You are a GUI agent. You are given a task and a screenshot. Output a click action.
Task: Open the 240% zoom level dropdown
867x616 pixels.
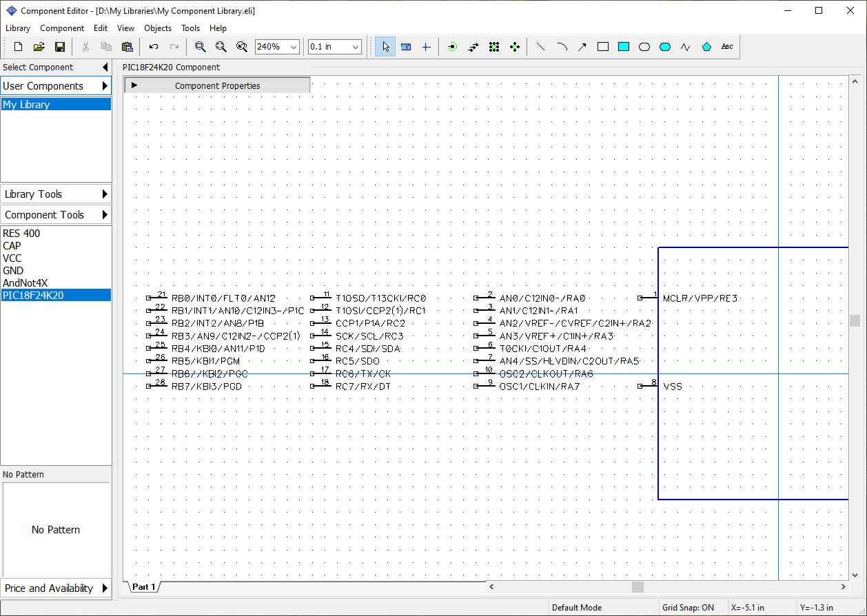point(294,47)
